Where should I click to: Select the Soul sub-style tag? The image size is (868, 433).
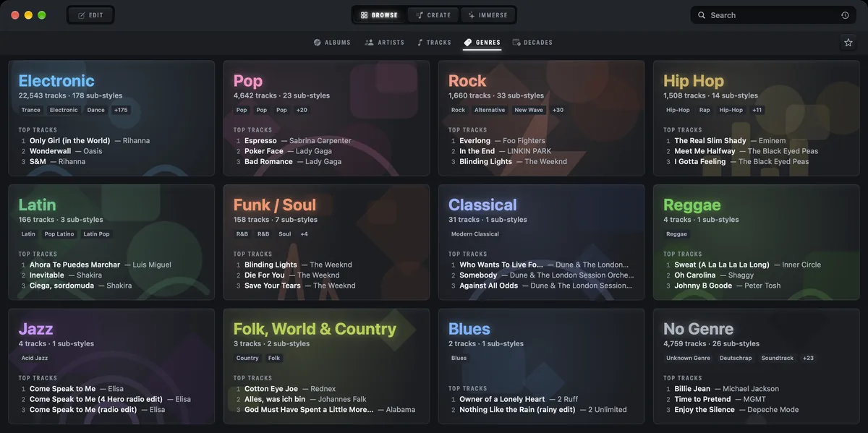tap(285, 234)
